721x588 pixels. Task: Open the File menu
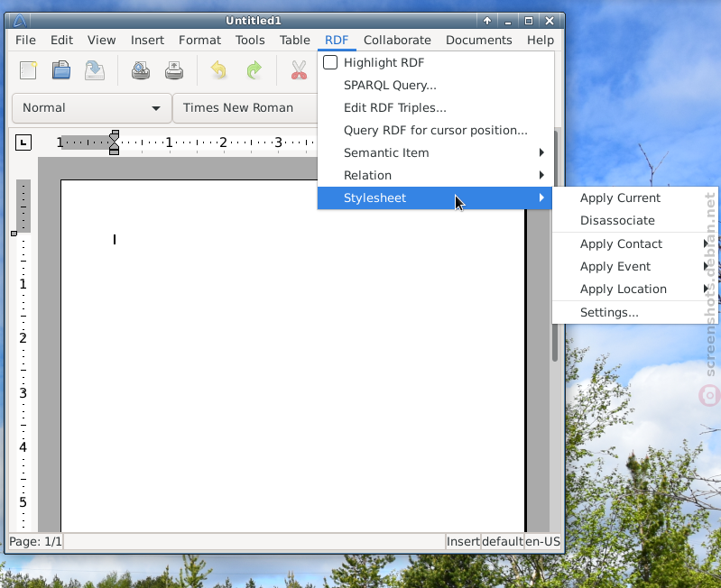(x=25, y=40)
